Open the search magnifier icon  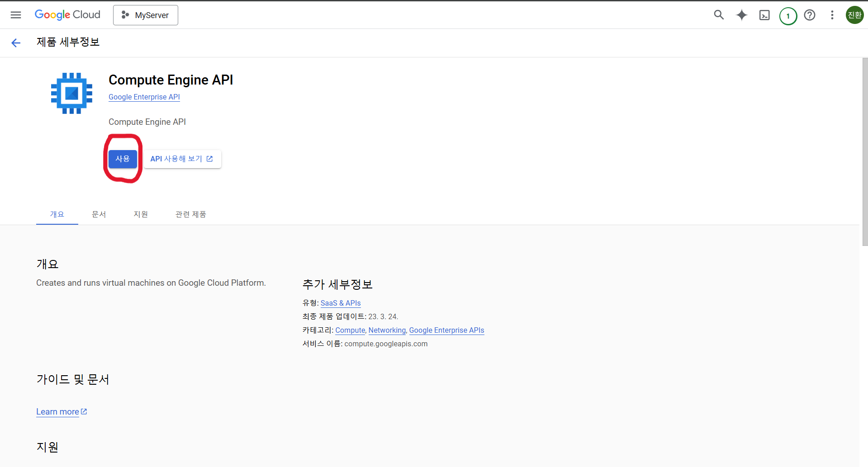point(719,15)
